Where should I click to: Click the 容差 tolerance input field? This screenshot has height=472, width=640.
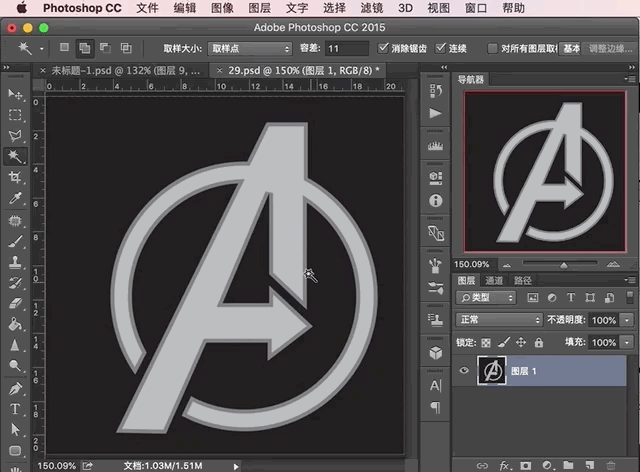pos(345,48)
